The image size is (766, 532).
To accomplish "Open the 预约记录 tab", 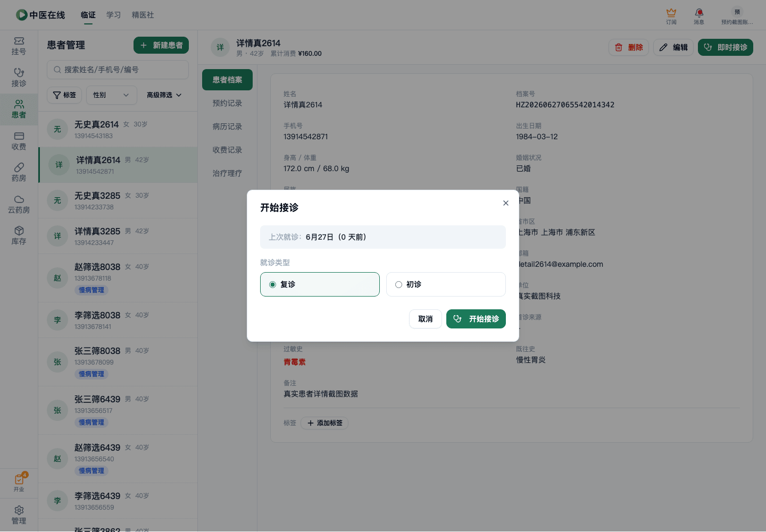I will coord(228,103).
